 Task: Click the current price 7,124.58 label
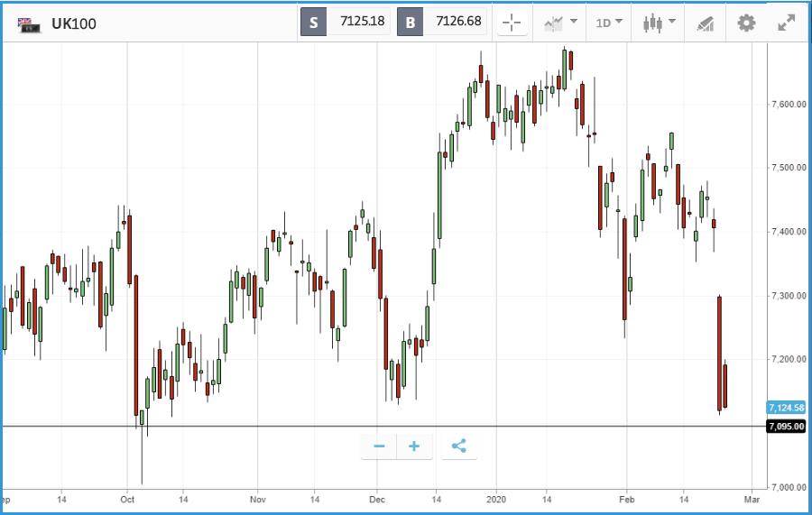point(786,408)
